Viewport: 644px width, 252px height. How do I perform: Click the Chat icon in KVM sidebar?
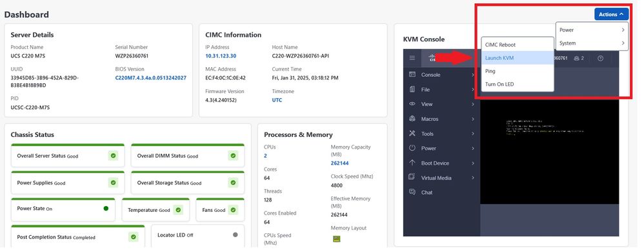coord(412,192)
